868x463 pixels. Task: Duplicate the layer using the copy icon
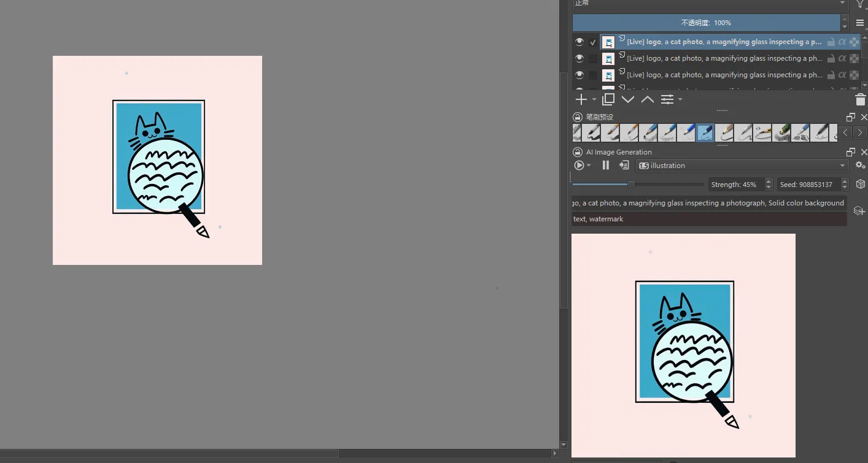tap(608, 99)
